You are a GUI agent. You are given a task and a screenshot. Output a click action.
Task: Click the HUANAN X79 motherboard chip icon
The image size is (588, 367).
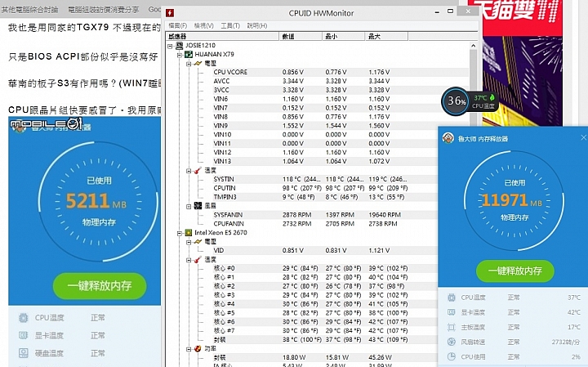pos(189,55)
